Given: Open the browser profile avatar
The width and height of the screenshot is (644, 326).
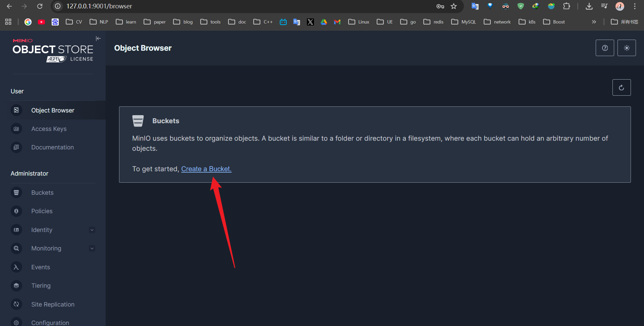Looking at the screenshot, I should pos(620,6).
